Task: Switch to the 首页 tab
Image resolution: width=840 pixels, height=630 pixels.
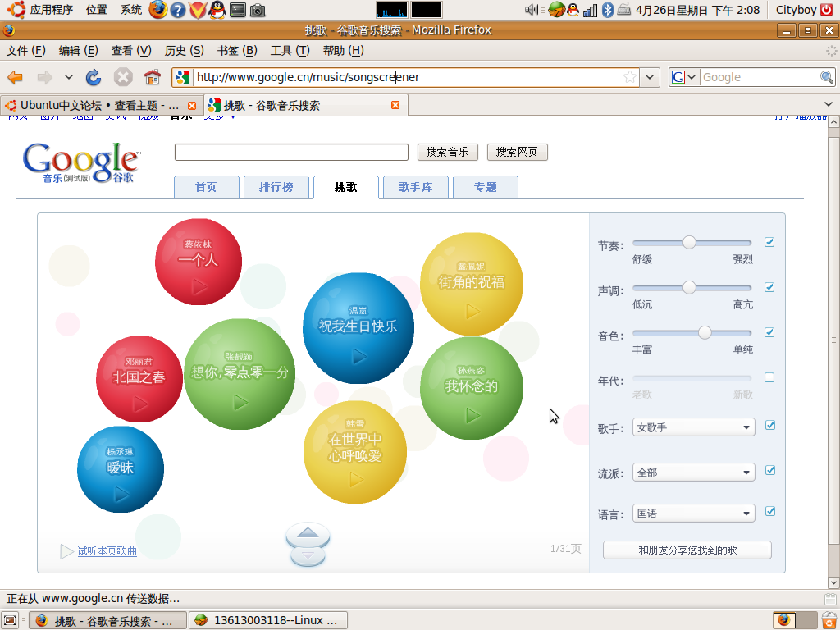Action: pos(206,187)
